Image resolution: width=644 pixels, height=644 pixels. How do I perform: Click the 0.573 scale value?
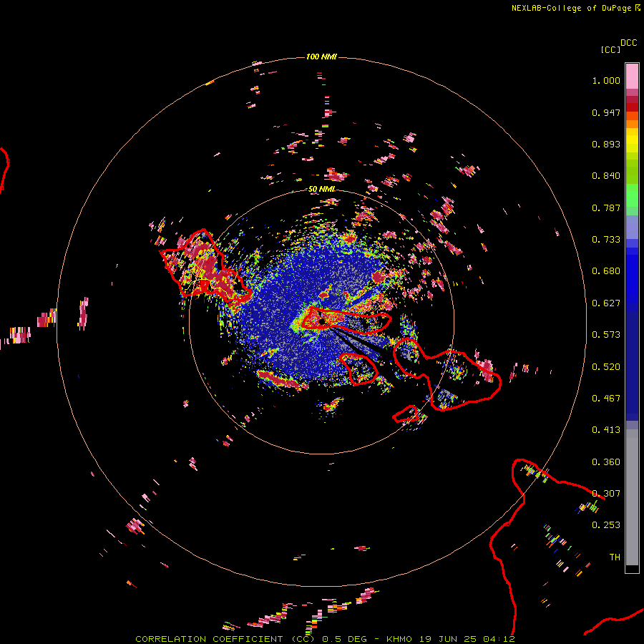click(x=606, y=335)
